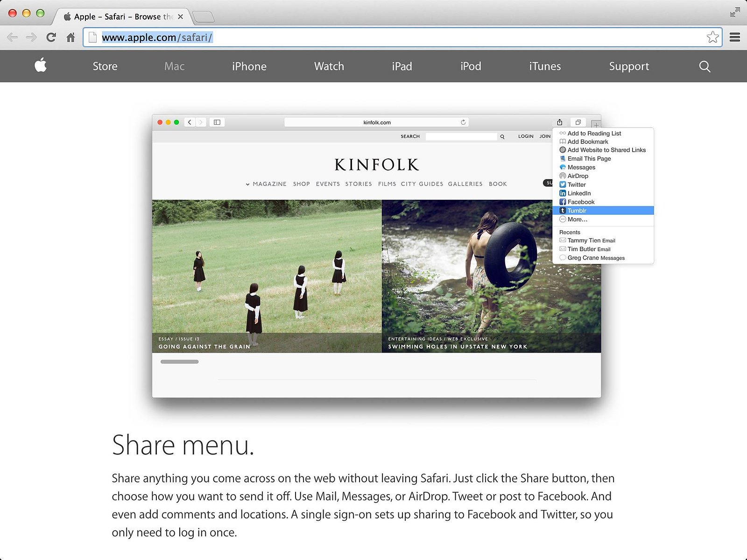This screenshot has height=560, width=747.
Task: Open the SHOP link on Kinfolk
Action: [x=302, y=184]
